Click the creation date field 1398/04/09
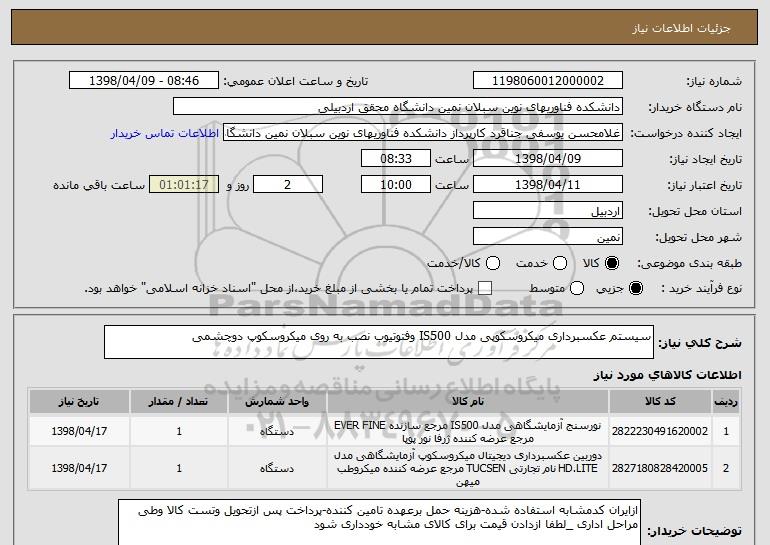770x545 pixels. coord(548,159)
